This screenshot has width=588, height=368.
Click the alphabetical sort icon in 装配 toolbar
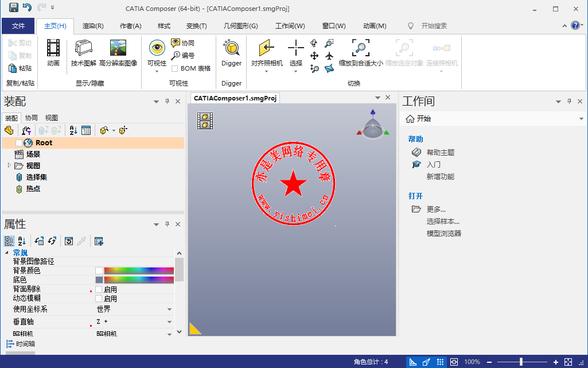point(73,130)
